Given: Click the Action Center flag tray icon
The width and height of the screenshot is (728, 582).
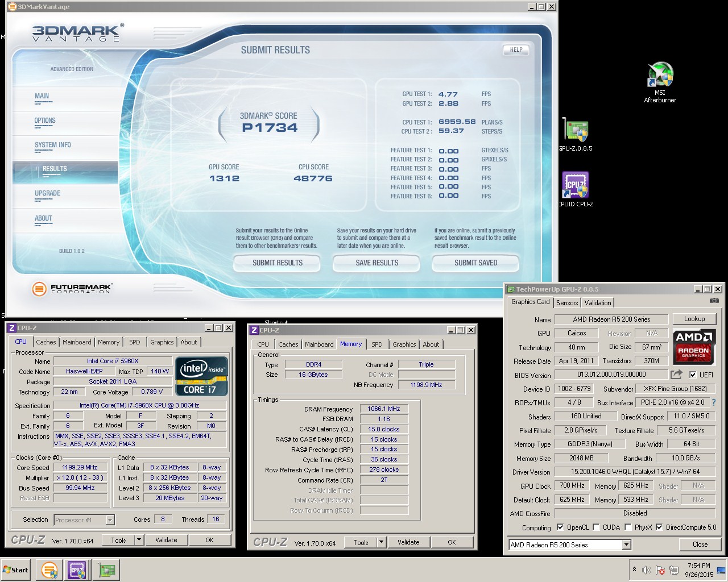Looking at the screenshot, I should pos(660,570).
